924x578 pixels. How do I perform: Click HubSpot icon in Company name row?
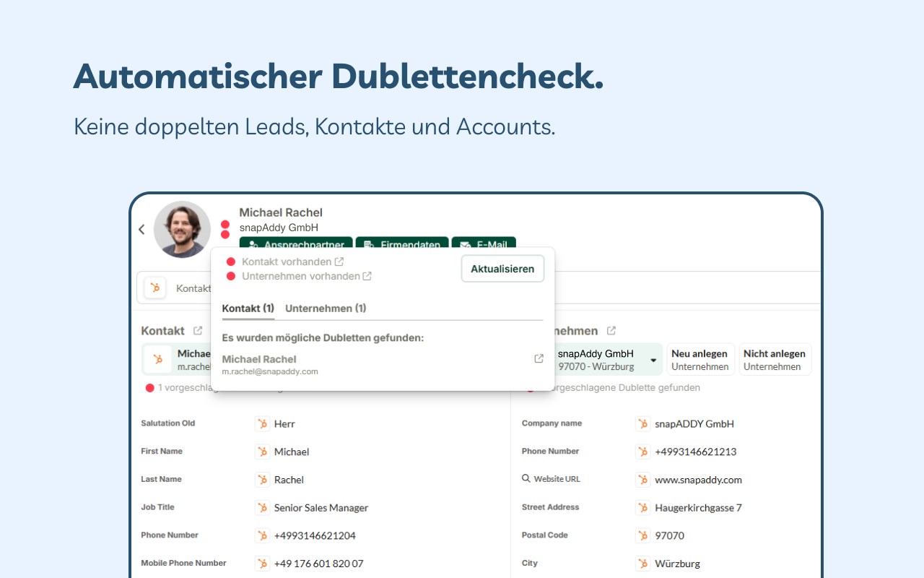tap(642, 424)
